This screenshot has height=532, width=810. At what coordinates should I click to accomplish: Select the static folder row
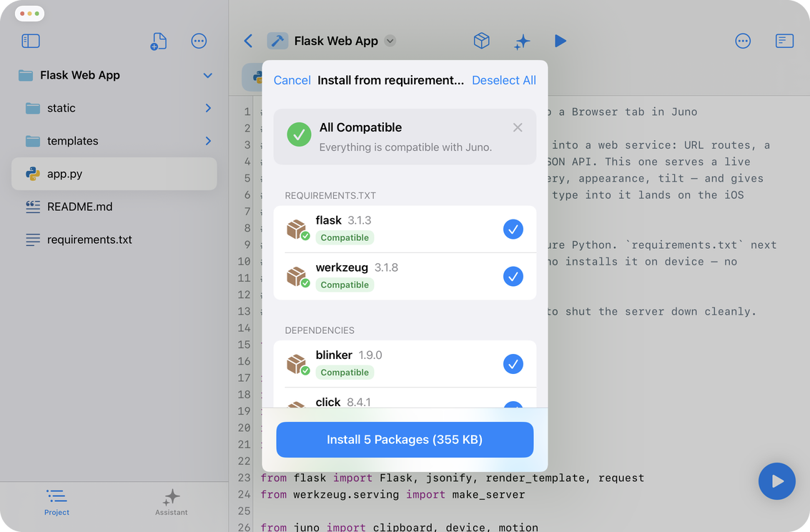tap(114, 108)
